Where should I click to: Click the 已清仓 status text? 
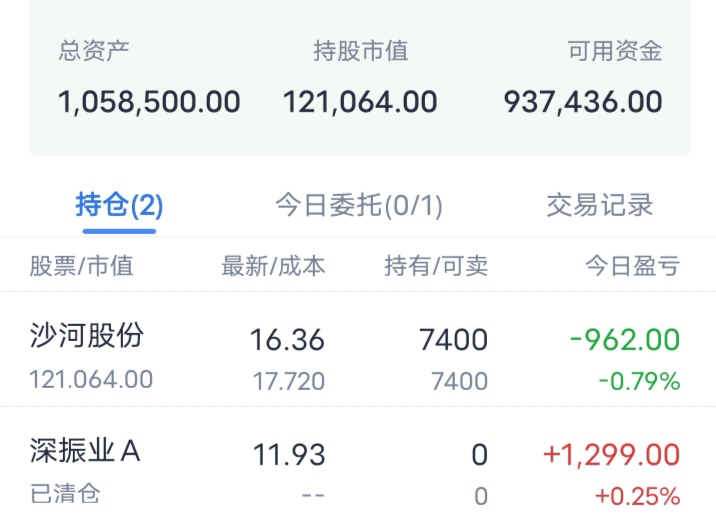pyautogui.click(x=65, y=494)
